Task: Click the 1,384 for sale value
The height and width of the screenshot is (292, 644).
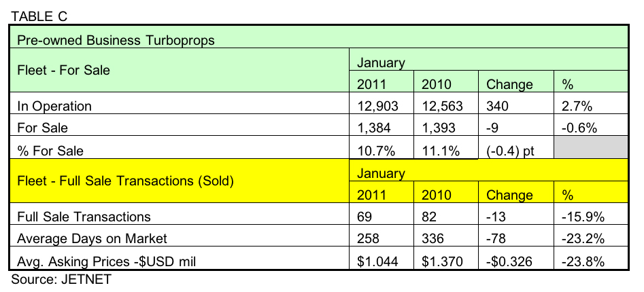Action: (x=374, y=127)
